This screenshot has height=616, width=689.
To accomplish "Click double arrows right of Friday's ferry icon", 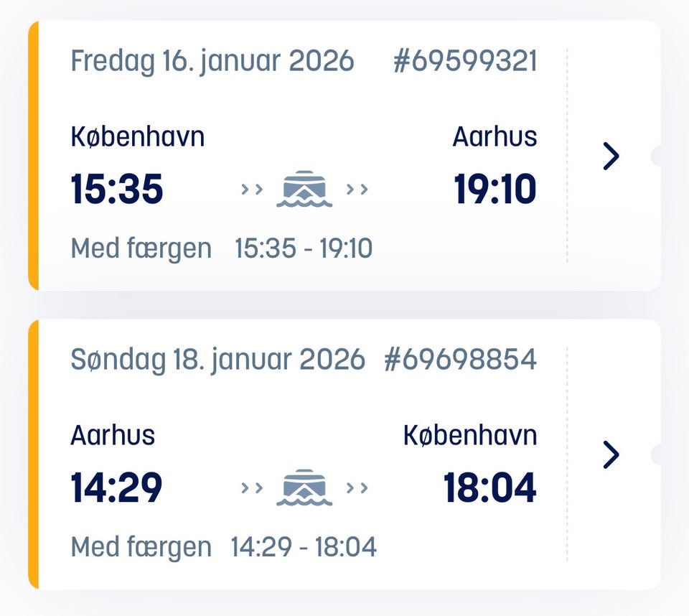I will (x=357, y=190).
